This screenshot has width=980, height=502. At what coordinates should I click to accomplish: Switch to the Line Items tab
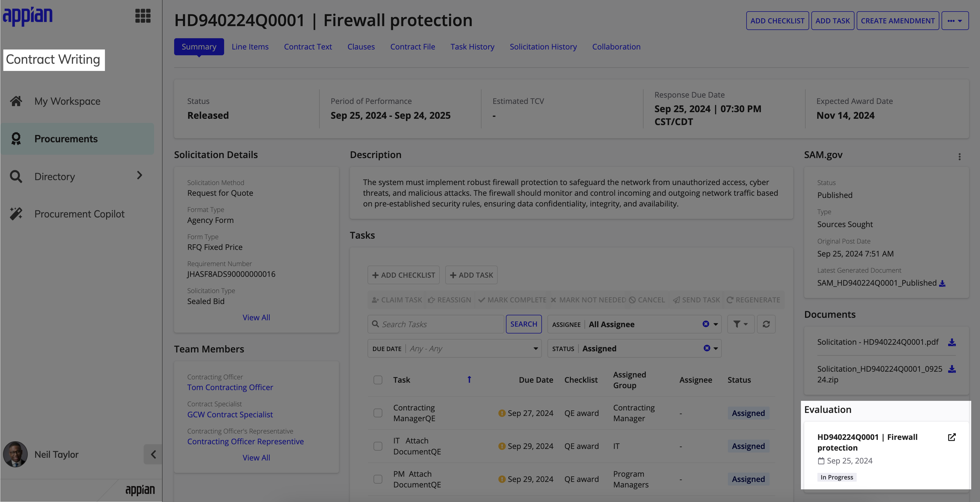(x=250, y=47)
